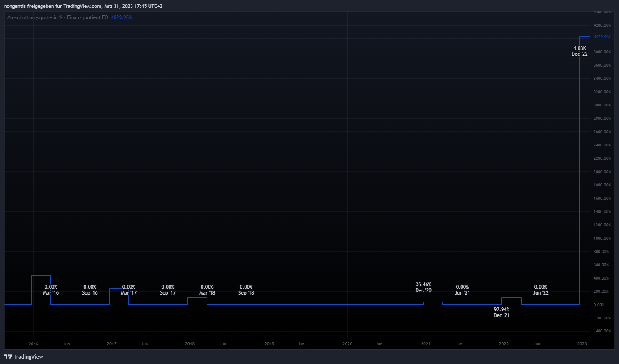Image resolution: width=619 pixels, height=364 pixels.
Task: Click the 4.03K Dec '22 data label
Action: coord(579,51)
